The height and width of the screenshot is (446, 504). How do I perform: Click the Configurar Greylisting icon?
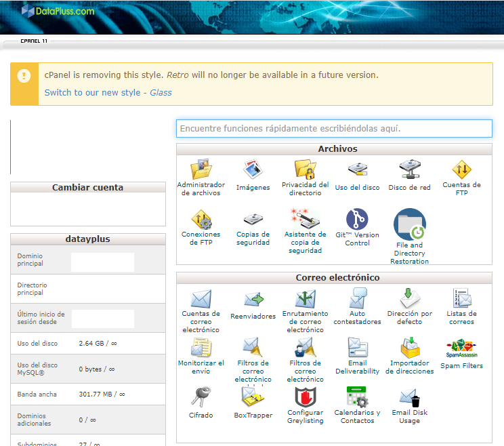coord(305,397)
